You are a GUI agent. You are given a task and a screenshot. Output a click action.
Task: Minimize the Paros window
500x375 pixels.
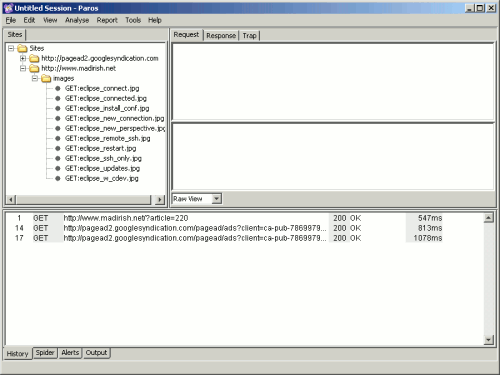coord(470,8)
